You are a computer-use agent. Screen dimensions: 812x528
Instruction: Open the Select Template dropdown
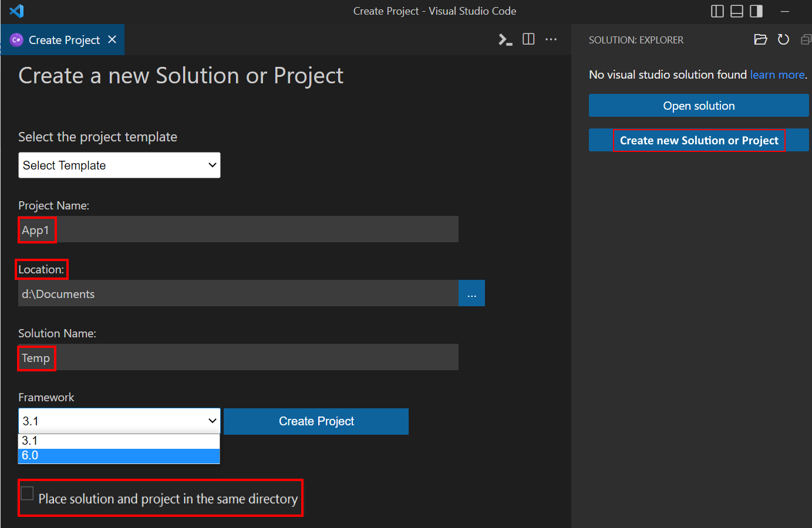119,165
